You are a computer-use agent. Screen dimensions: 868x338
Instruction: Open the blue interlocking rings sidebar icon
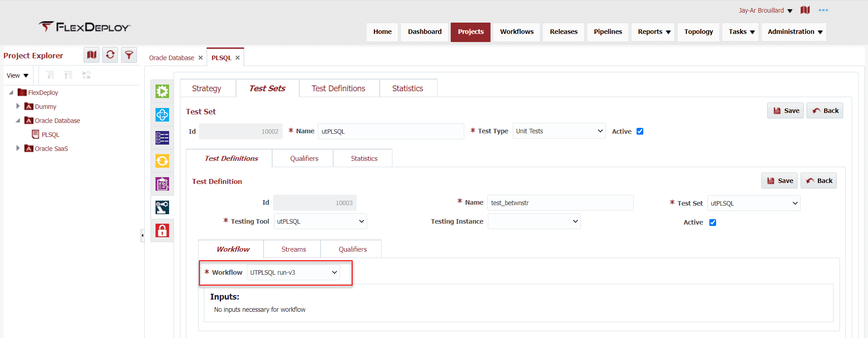[x=162, y=115]
